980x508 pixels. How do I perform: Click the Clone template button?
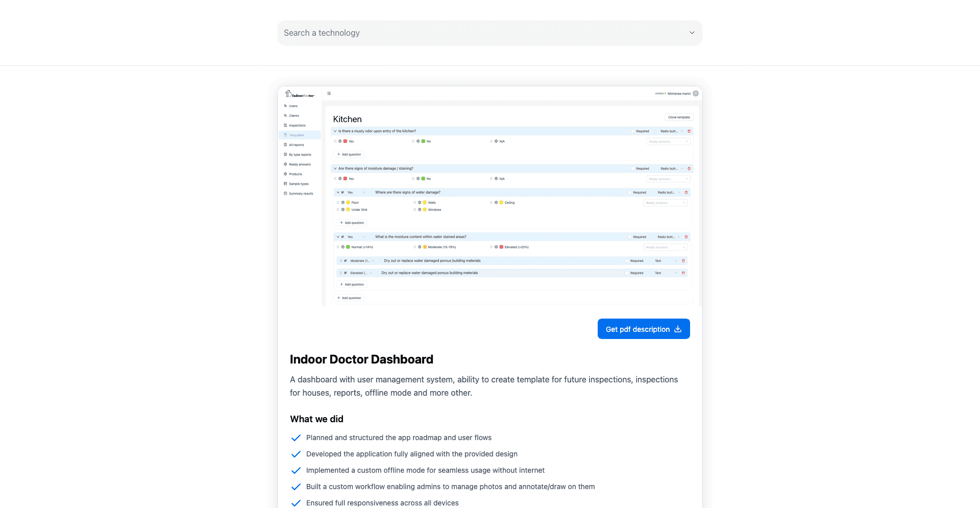[678, 117]
